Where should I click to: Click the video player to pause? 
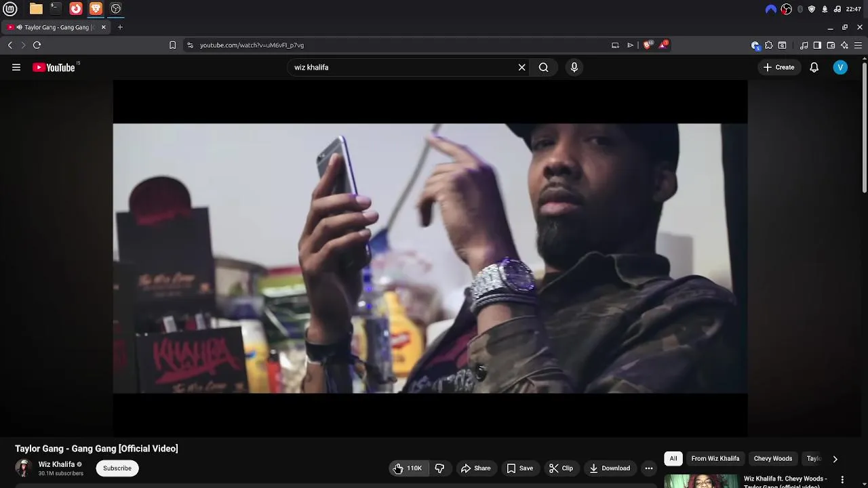click(x=430, y=258)
